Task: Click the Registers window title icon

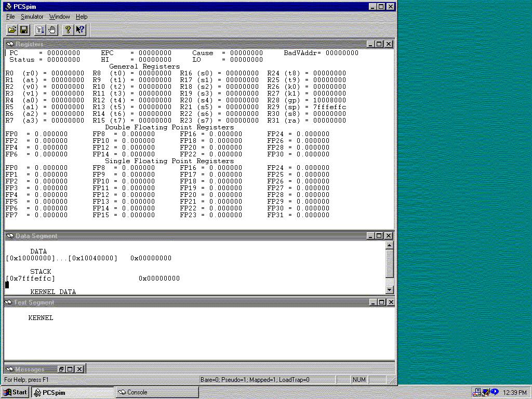Action: coord(10,44)
